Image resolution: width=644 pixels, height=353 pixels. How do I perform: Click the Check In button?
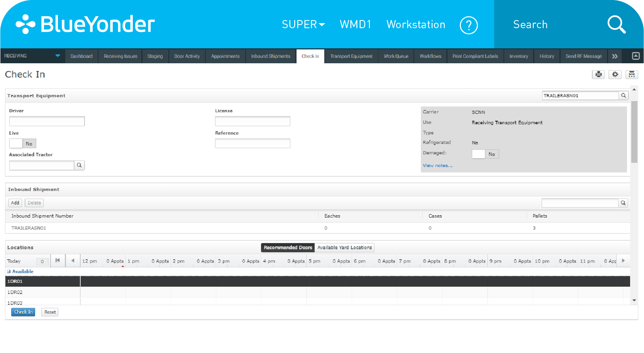click(23, 312)
